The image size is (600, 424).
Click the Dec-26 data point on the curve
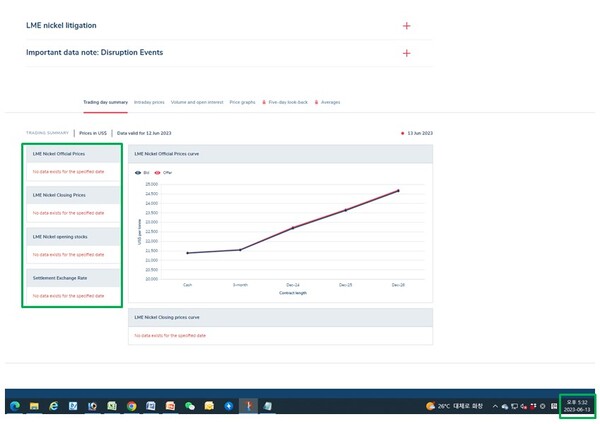398,190
